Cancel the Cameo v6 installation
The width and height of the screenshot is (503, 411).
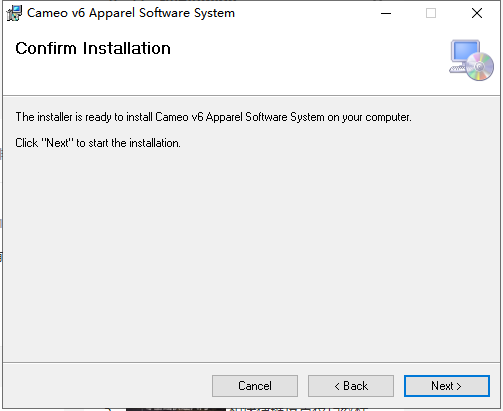coord(255,386)
